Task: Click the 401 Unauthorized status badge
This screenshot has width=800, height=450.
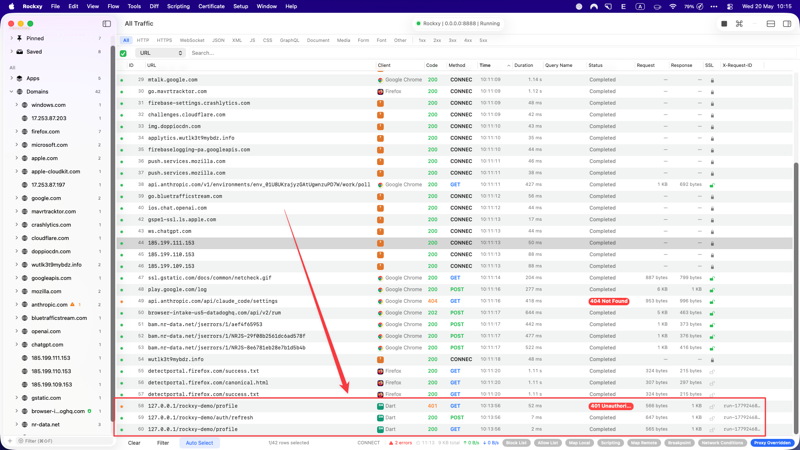Action: [611, 406]
